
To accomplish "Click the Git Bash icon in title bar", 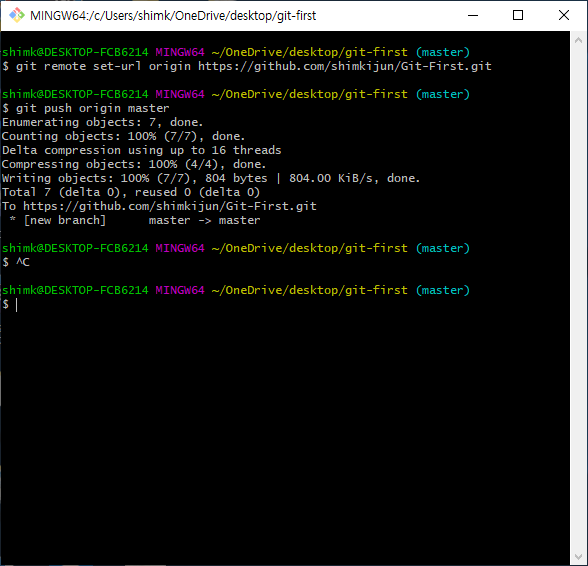I will click(x=17, y=15).
